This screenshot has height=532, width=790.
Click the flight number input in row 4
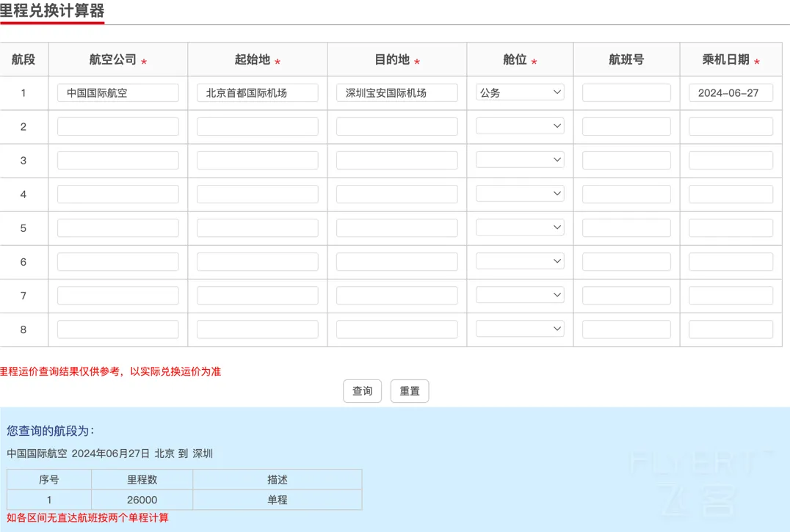click(x=626, y=194)
